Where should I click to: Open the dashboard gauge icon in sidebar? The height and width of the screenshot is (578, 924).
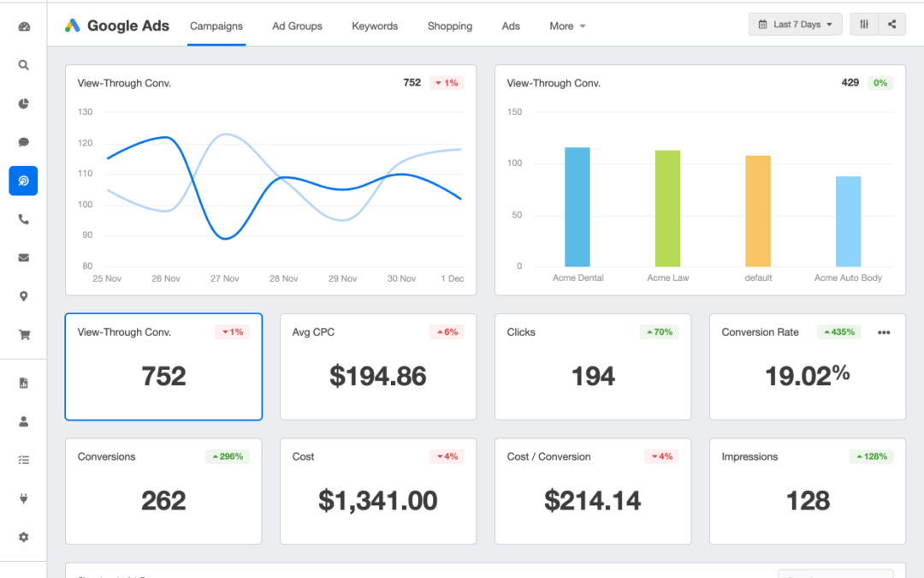pyautogui.click(x=23, y=27)
